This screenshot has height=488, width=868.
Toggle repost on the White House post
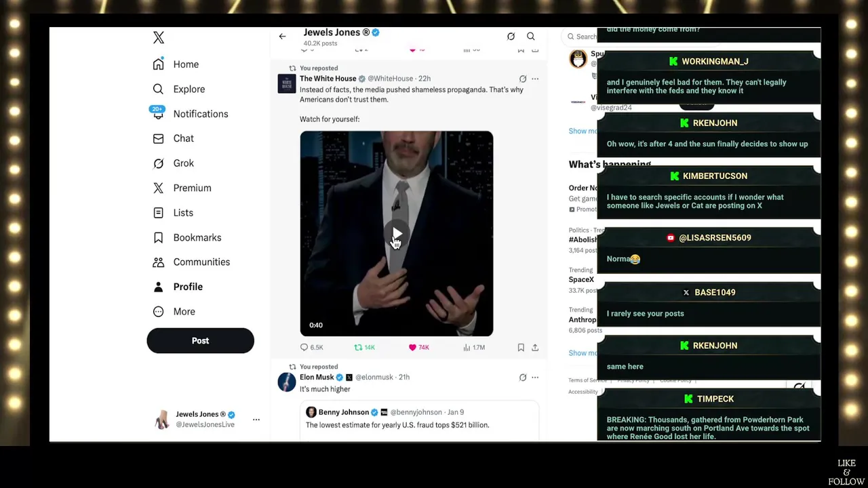pos(365,348)
